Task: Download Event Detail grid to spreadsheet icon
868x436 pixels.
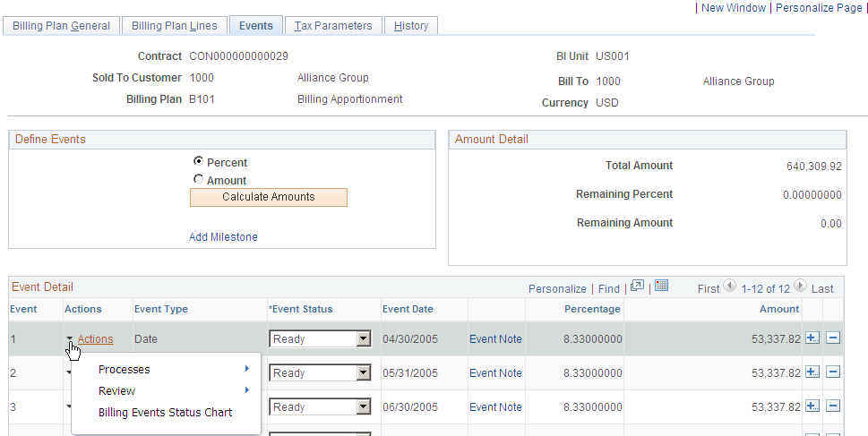Action: click(661, 286)
